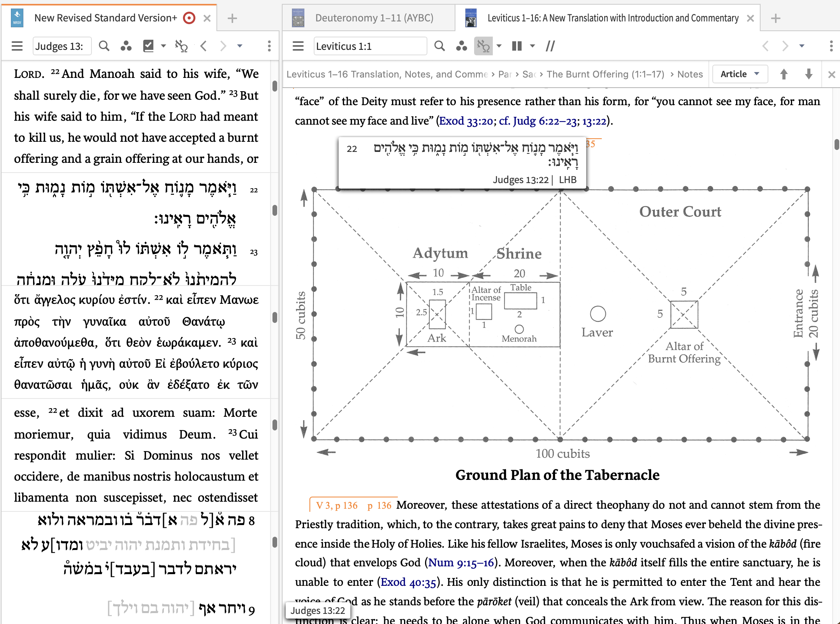
Task: Search inside the Leviticus commentary
Action: (439, 46)
